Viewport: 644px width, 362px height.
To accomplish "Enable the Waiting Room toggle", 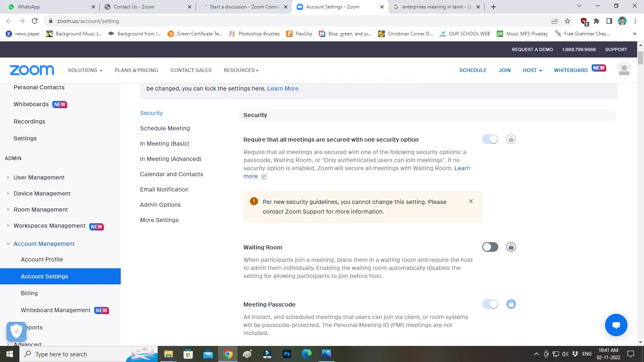I will point(490,247).
